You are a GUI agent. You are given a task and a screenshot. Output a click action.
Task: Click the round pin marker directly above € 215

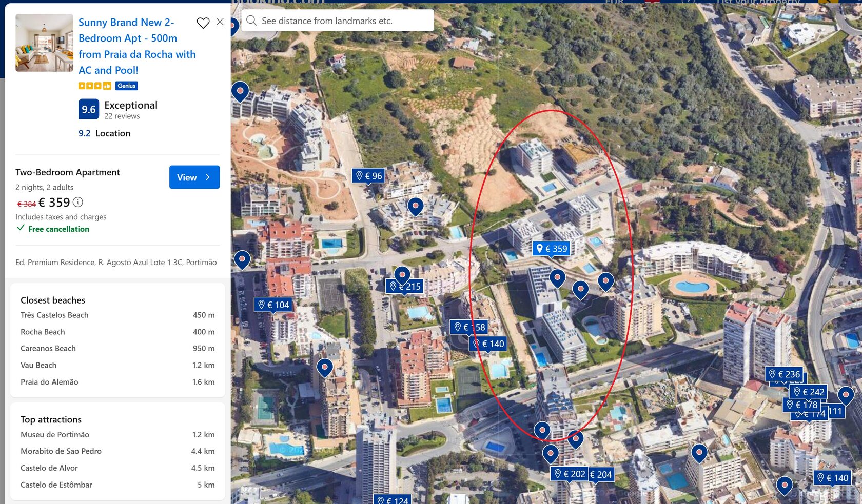[x=402, y=276]
